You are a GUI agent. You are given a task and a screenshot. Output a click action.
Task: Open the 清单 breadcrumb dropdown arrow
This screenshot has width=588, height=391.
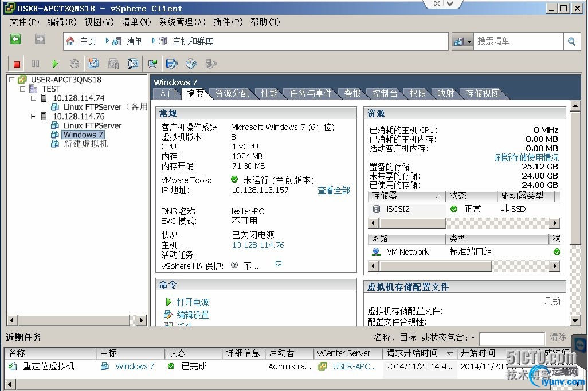[108, 41]
